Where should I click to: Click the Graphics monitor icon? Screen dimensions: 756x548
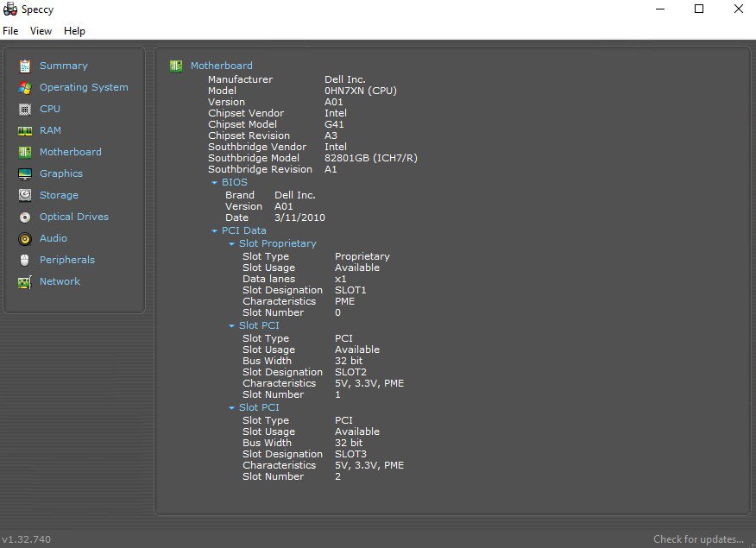[24, 173]
